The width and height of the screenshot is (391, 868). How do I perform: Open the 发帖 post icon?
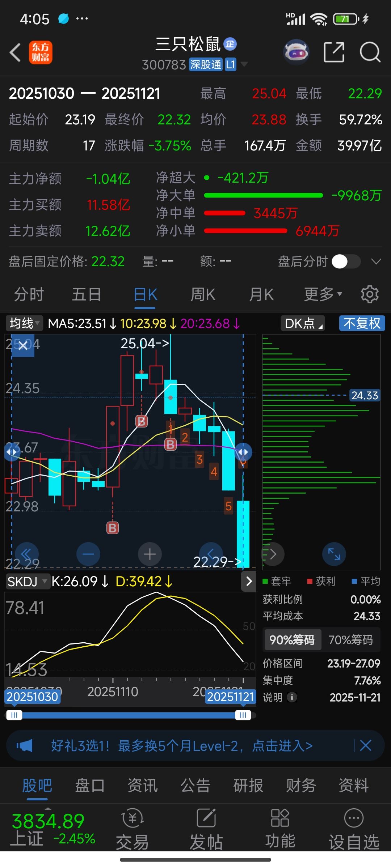(x=206, y=830)
